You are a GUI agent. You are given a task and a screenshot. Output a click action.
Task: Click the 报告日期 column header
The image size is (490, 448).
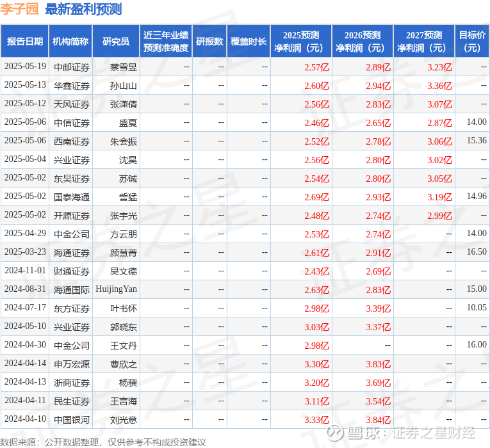click(25, 41)
